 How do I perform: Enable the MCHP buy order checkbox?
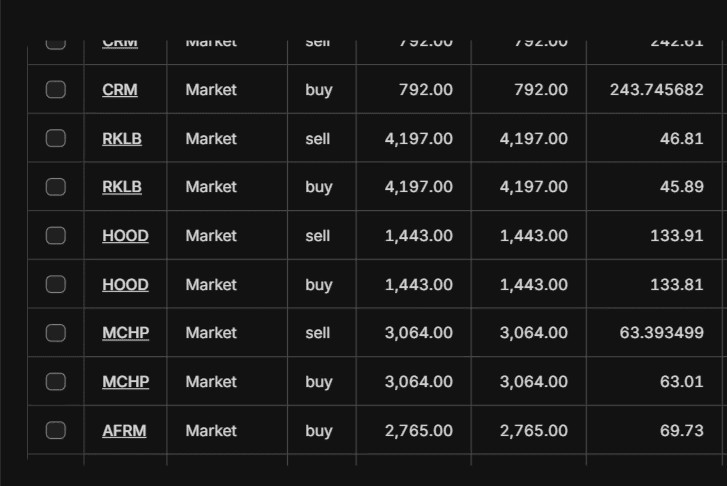coord(56,382)
